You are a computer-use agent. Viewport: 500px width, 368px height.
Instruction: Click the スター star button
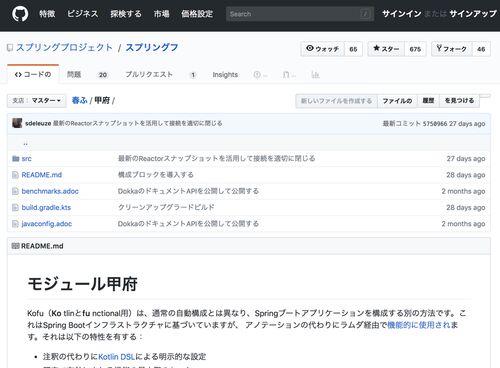click(386, 49)
